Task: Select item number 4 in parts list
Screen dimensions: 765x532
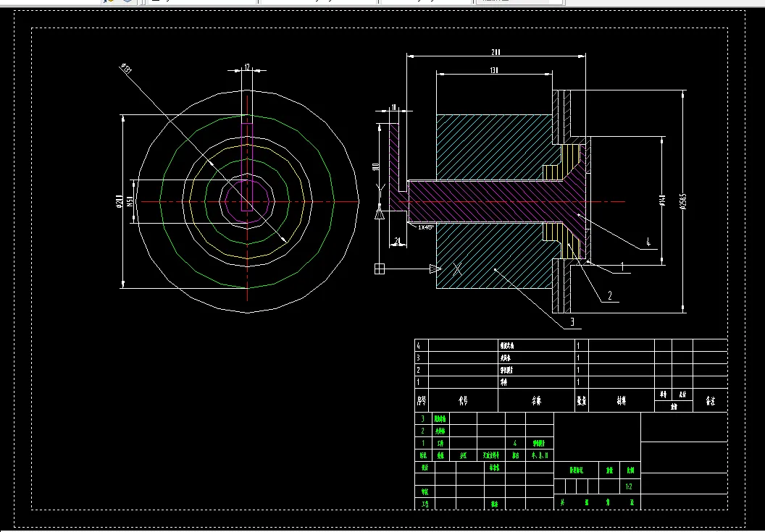Action: pyautogui.click(x=418, y=346)
